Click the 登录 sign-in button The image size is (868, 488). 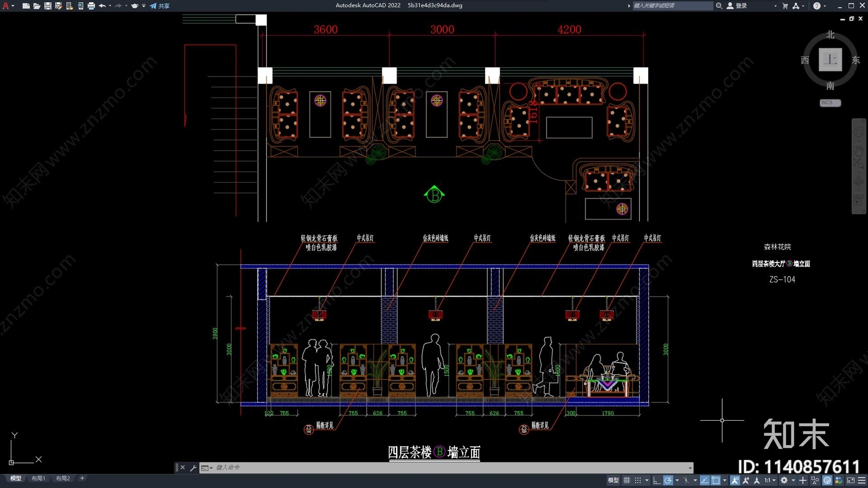click(x=737, y=5)
